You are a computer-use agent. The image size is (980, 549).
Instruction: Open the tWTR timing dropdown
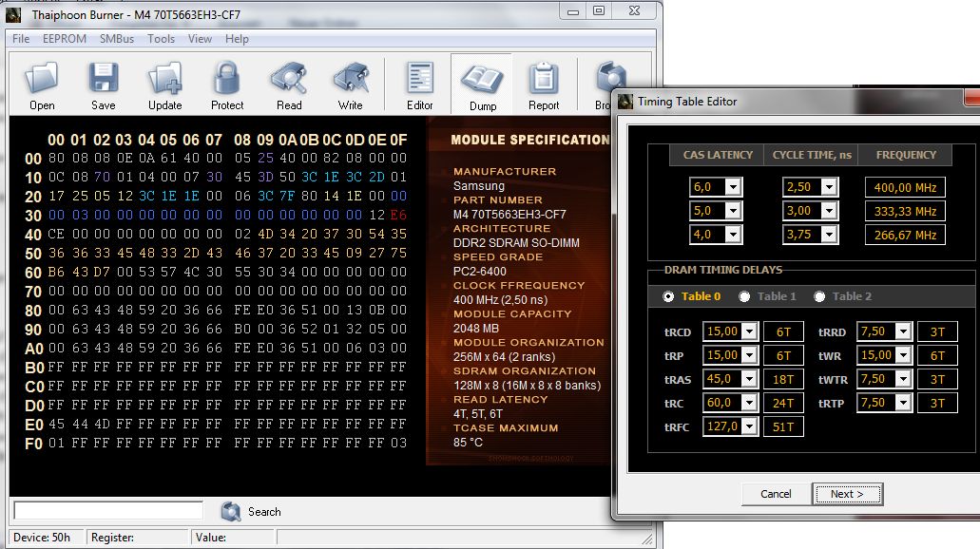903,379
